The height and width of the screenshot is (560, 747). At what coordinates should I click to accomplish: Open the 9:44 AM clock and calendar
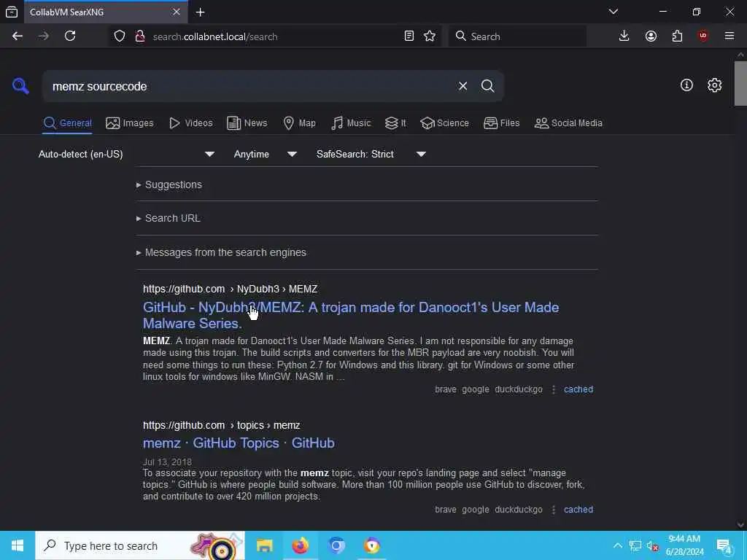[684, 545]
